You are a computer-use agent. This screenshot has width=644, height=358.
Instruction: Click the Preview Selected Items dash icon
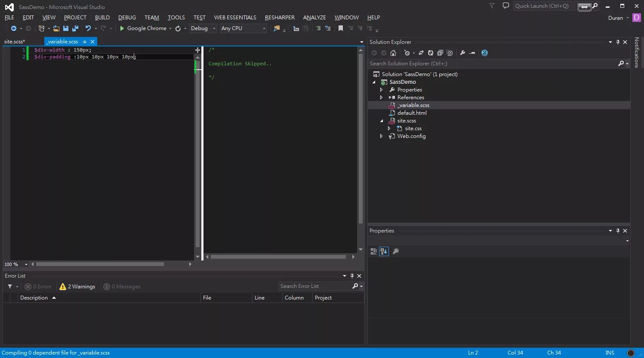tap(472, 53)
